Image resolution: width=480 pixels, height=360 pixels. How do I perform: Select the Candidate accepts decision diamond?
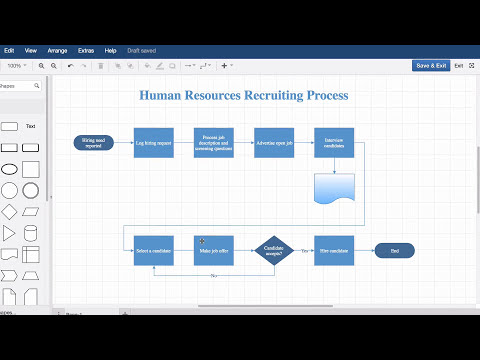tap(274, 251)
